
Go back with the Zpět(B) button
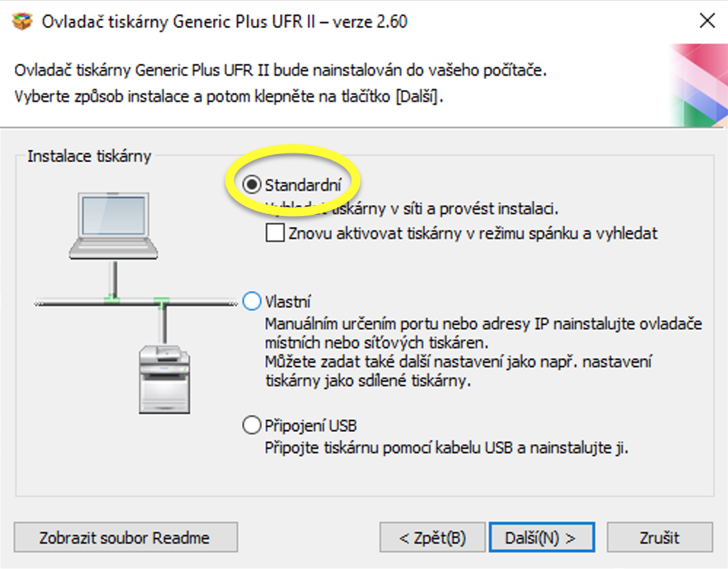tap(432, 538)
